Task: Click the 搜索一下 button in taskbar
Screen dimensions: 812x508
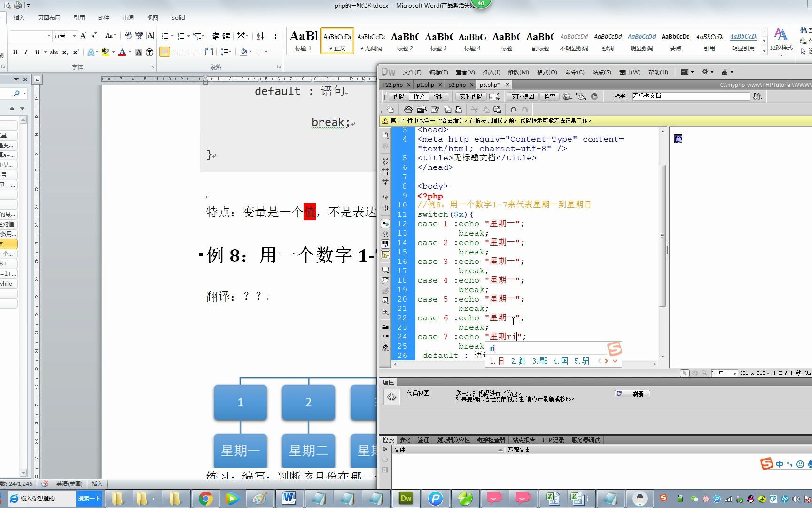Action: [89, 498]
